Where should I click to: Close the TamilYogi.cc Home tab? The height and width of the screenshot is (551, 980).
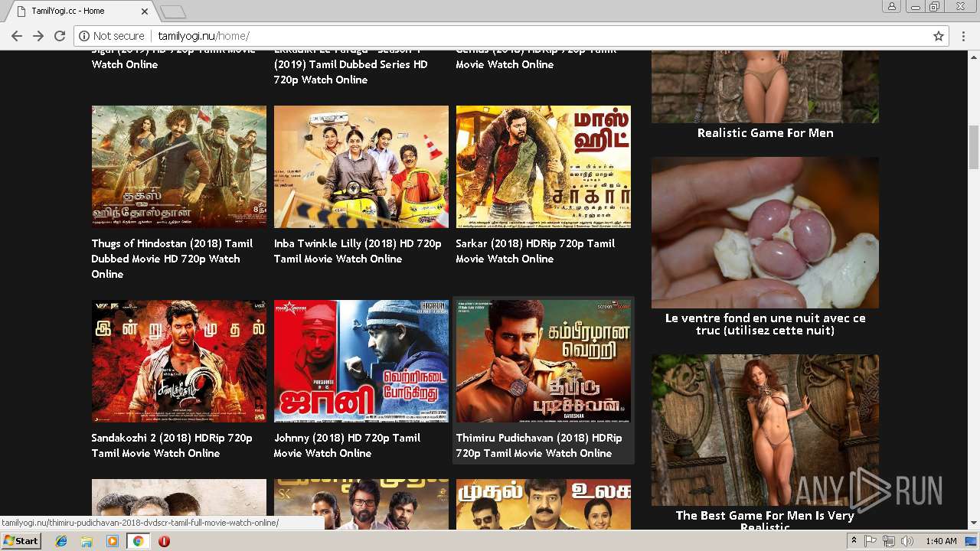(x=145, y=11)
